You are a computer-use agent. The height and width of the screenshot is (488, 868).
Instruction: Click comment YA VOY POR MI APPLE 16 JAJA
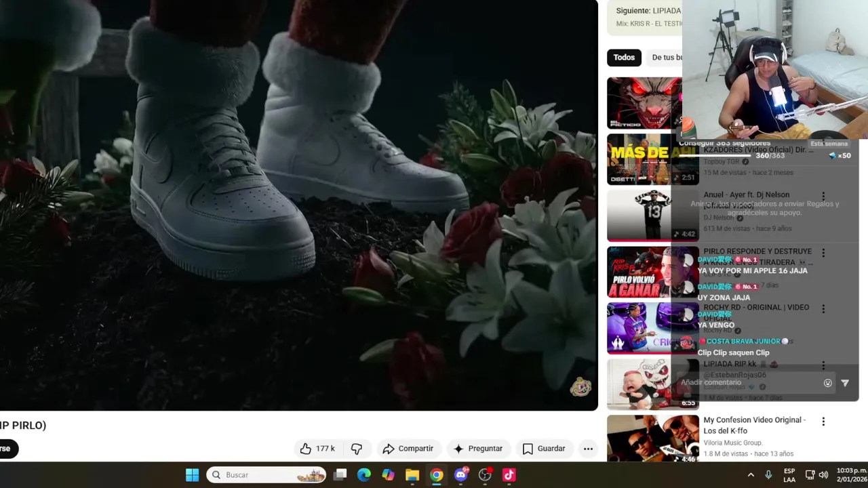(752, 270)
